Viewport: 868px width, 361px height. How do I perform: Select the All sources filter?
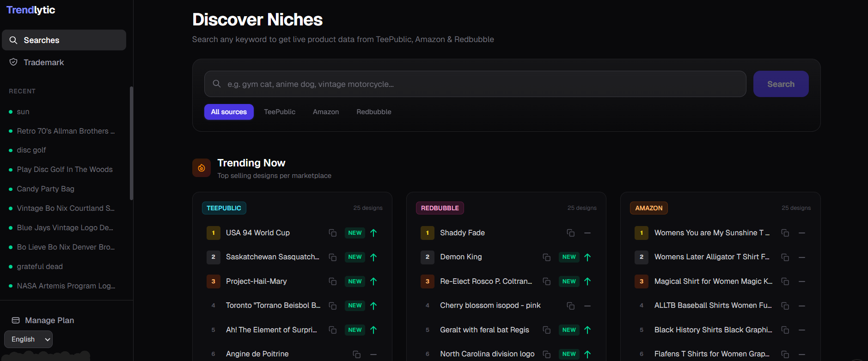click(229, 112)
